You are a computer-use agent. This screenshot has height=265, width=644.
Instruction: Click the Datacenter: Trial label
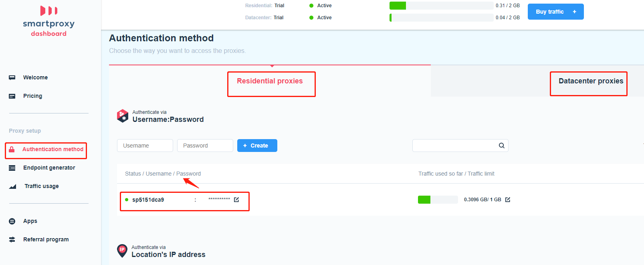264,18
